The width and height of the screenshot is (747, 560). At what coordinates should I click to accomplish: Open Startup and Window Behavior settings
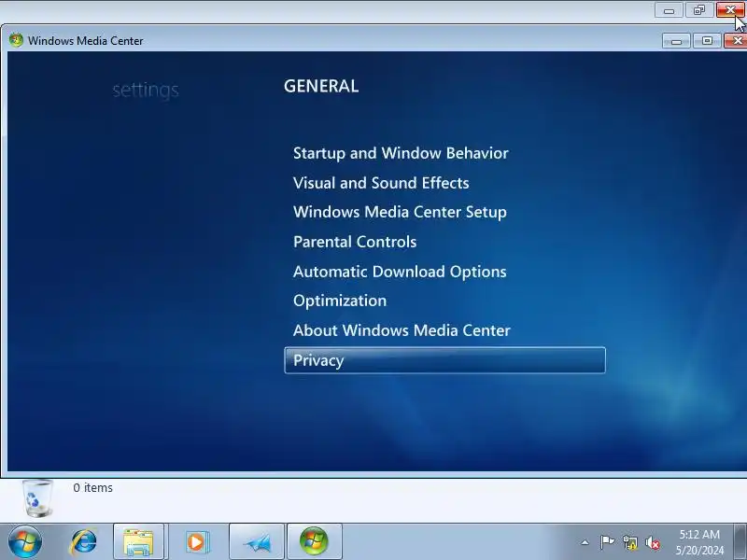[401, 153]
